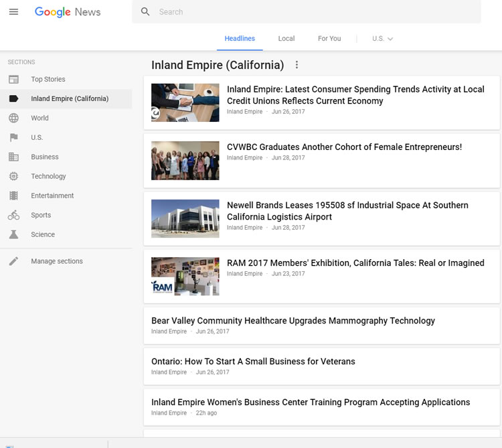This screenshot has width=502, height=448.
Task: Open the three-dot menu beside Inland Empire heading
Action: pos(297,65)
